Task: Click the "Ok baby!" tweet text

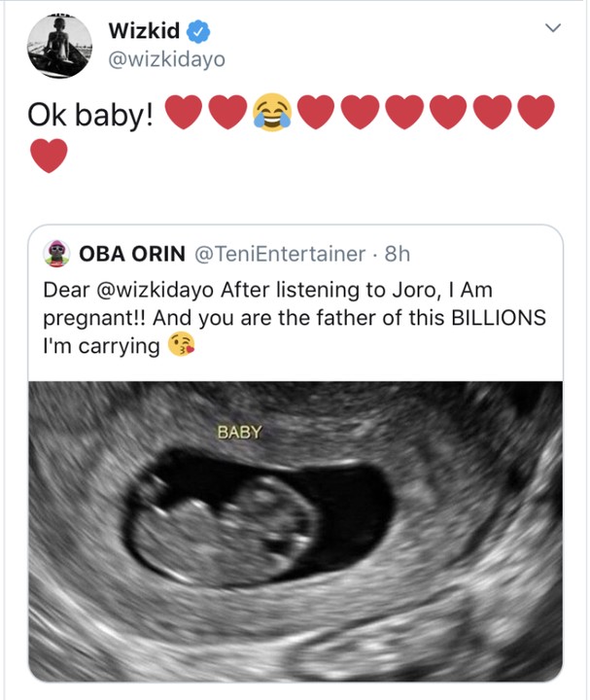Action: coord(91,114)
